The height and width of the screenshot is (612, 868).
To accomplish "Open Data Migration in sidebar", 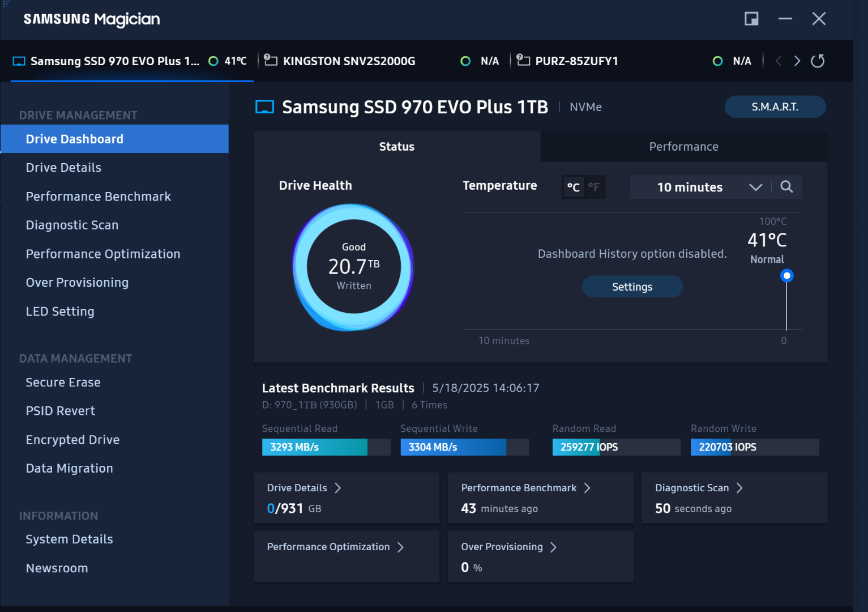I will (70, 468).
